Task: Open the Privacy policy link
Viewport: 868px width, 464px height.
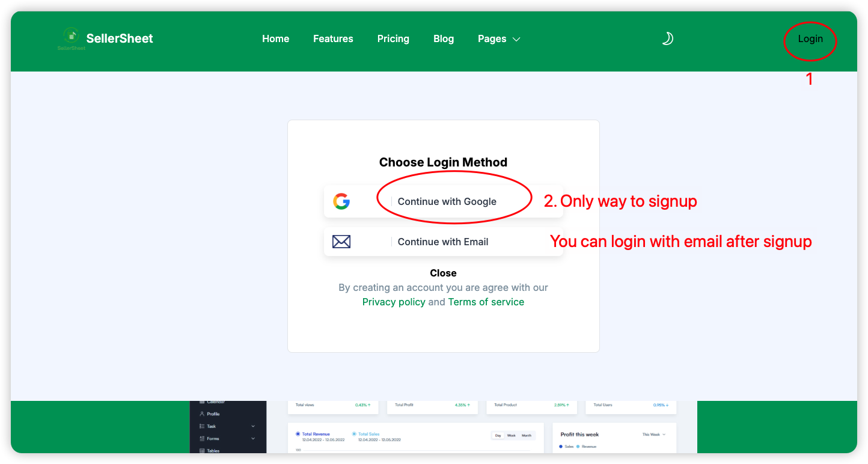Action: pos(394,302)
